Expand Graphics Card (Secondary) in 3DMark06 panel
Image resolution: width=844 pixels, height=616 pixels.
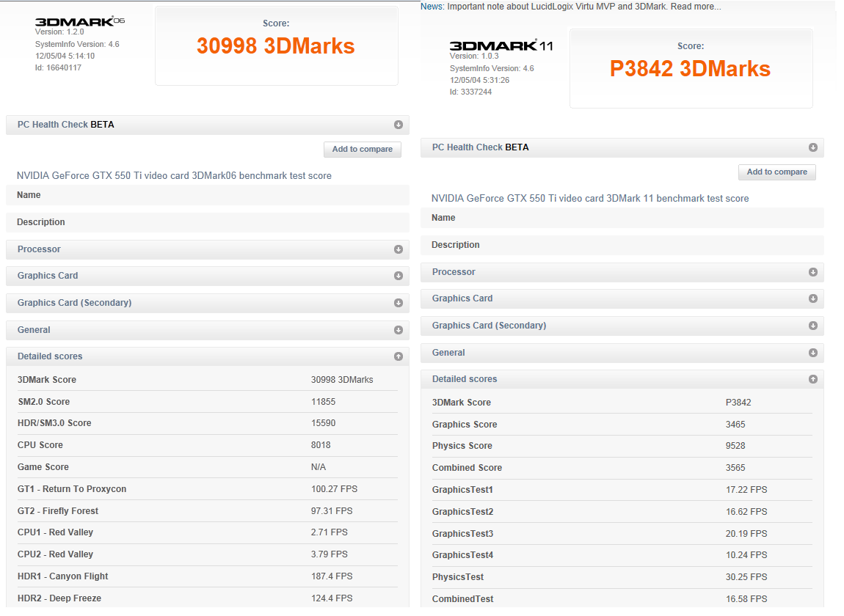(399, 303)
